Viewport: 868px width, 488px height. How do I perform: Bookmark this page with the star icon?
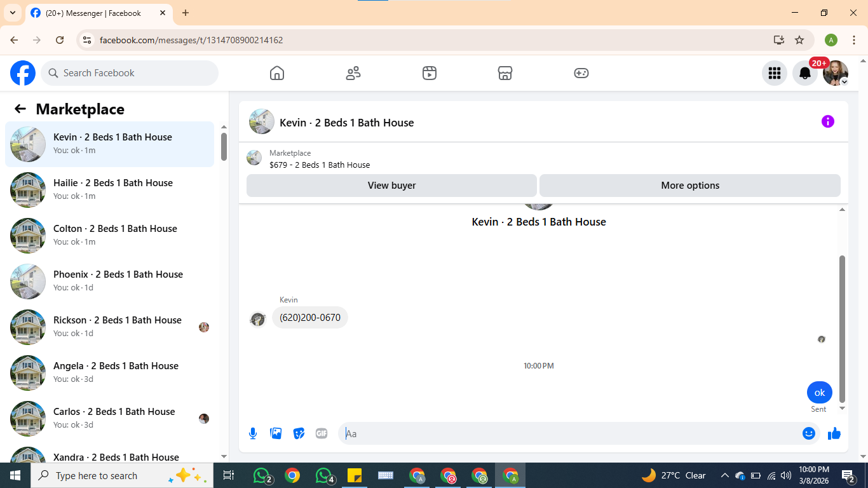pyautogui.click(x=799, y=40)
